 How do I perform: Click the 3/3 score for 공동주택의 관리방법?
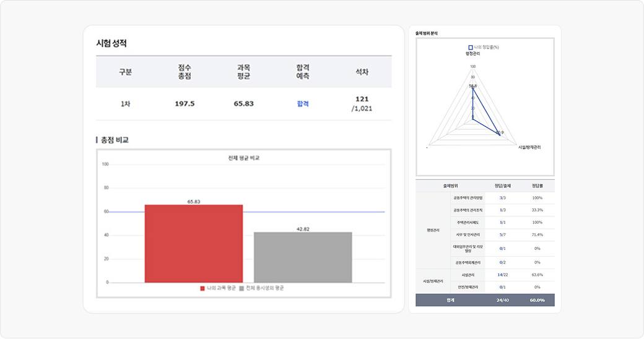tap(503, 198)
